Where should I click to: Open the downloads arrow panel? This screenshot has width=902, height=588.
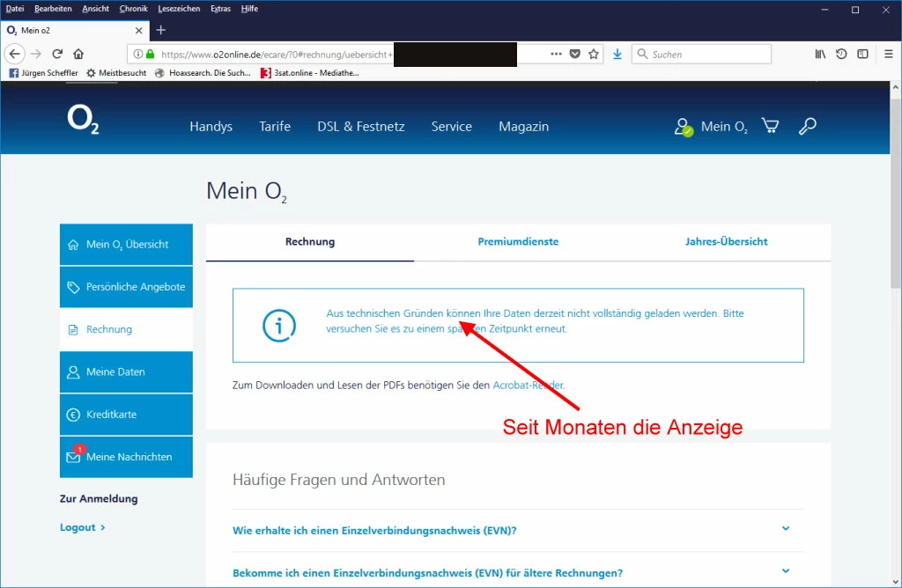point(617,54)
